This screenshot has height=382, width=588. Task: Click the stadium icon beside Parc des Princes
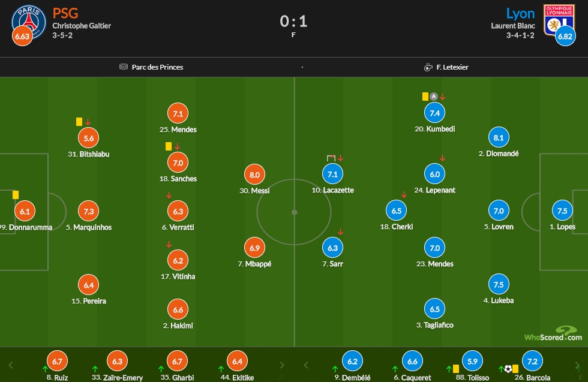pyautogui.click(x=124, y=67)
